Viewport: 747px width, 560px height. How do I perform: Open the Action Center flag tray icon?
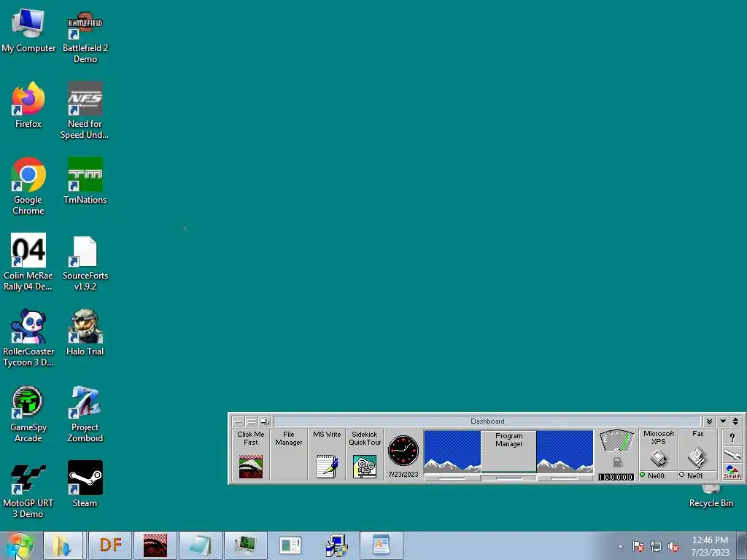tap(638, 546)
